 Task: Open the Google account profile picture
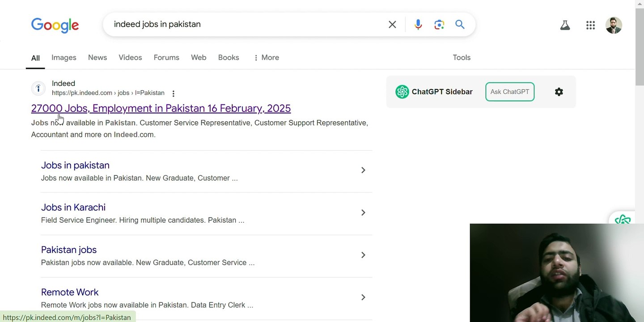(614, 25)
